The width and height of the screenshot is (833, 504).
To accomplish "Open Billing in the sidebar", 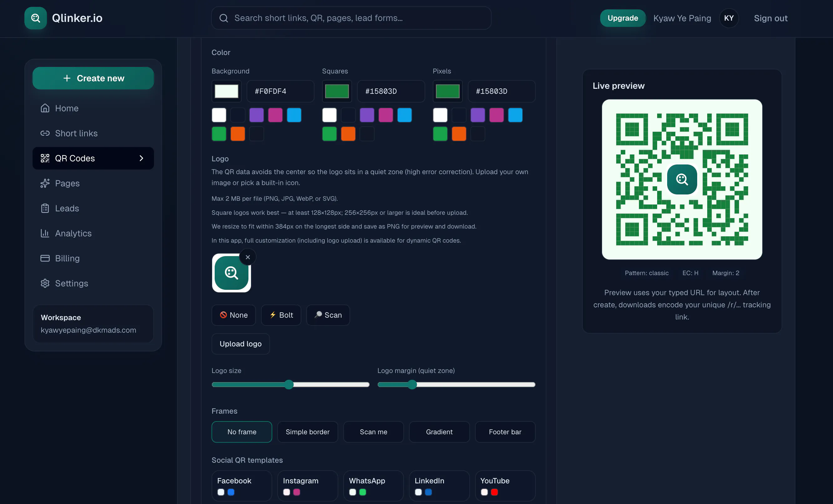I will (x=93, y=258).
